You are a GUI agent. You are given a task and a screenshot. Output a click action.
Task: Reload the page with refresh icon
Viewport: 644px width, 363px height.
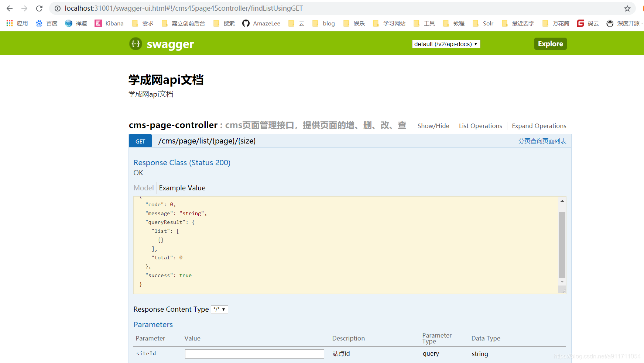tap(39, 8)
